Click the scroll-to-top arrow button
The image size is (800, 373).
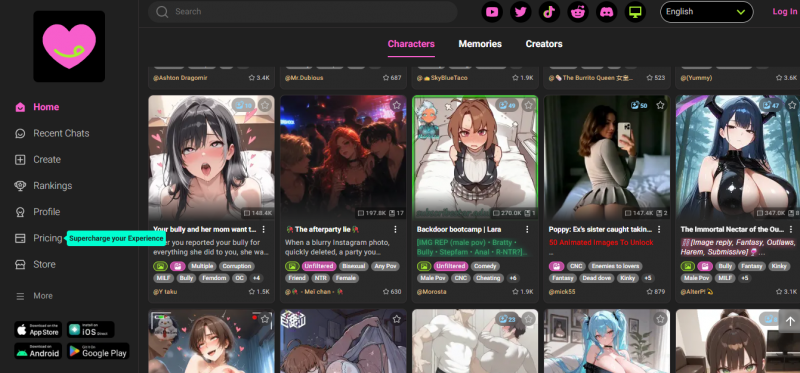(x=790, y=321)
